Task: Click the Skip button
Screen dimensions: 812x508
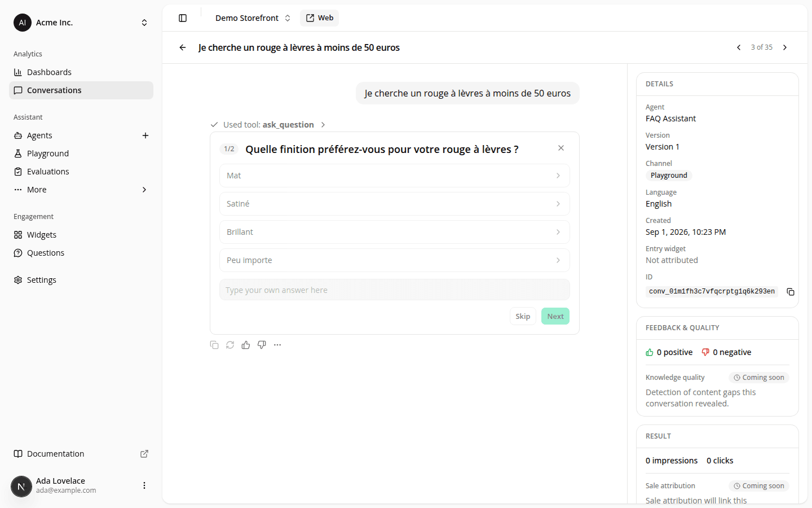Action: 523,316
